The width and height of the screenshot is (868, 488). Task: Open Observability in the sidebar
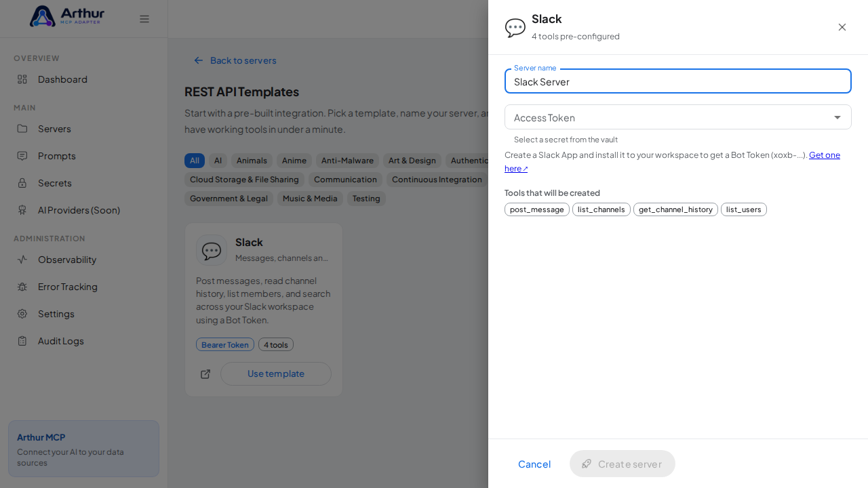pos(83,260)
